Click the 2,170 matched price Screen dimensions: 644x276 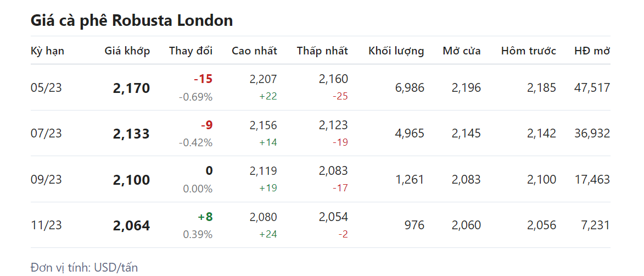pos(131,88)
